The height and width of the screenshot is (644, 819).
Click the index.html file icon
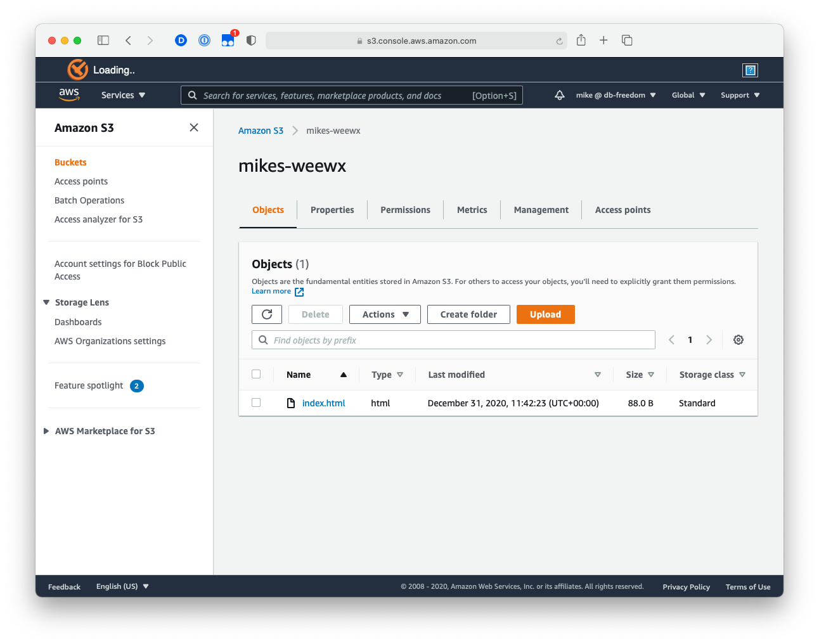tap(291, 403)
